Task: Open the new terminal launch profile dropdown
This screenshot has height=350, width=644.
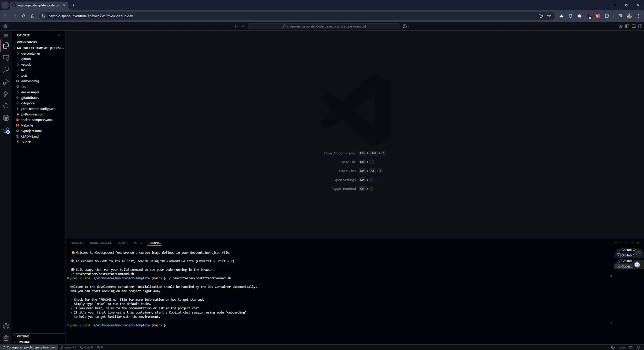Action: (x=620, y=243)
